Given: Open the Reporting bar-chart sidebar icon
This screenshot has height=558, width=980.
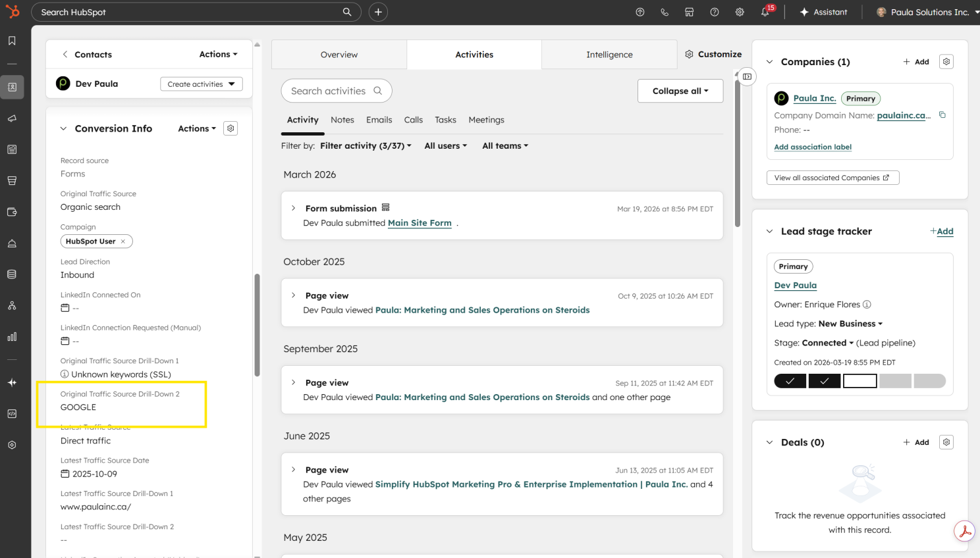Looking at the screenshot, I should (x=12, y=337).
